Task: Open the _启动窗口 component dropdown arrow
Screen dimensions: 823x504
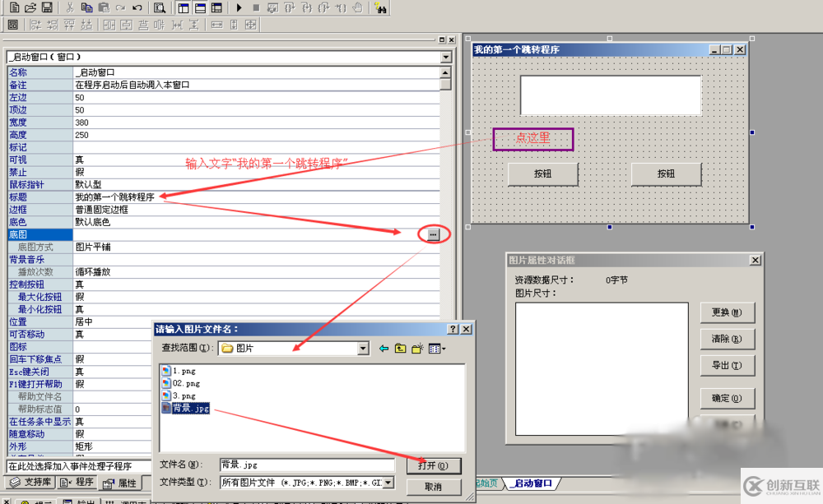Action: pos(445,57)
